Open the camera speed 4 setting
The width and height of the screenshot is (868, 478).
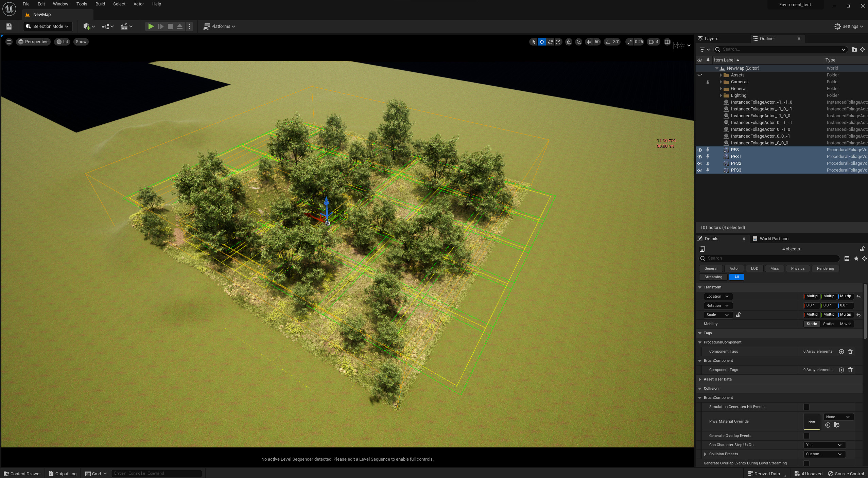pos(654,42)
